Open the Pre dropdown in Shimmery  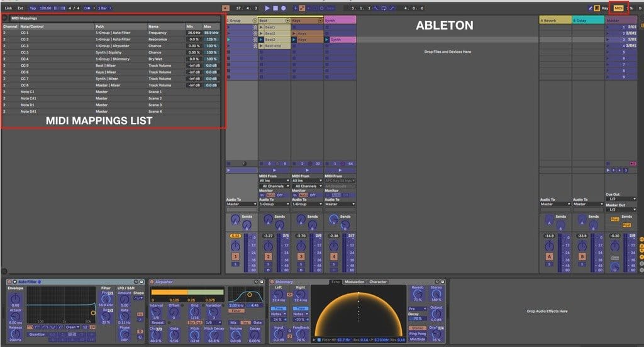click(417, 309)
